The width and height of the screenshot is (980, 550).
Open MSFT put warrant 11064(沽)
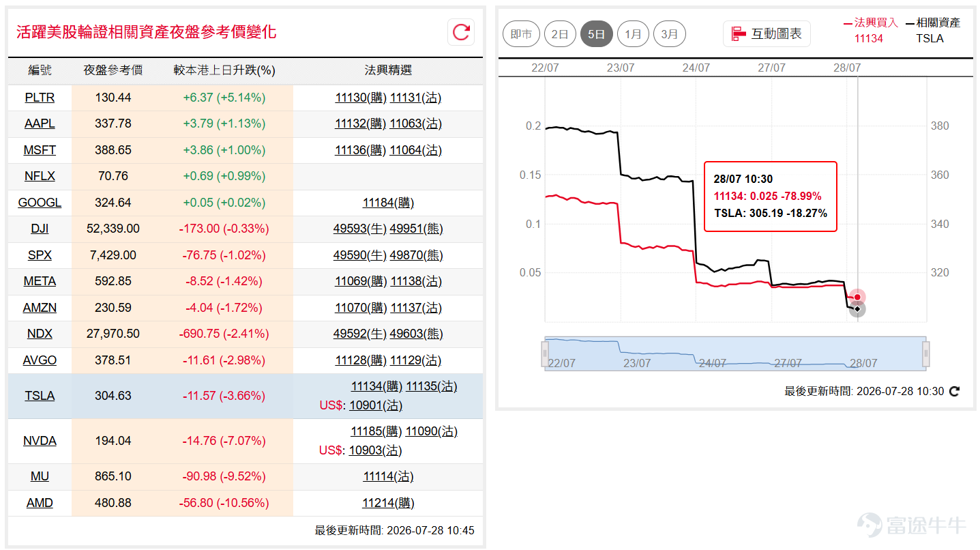[x=415, y=150]
